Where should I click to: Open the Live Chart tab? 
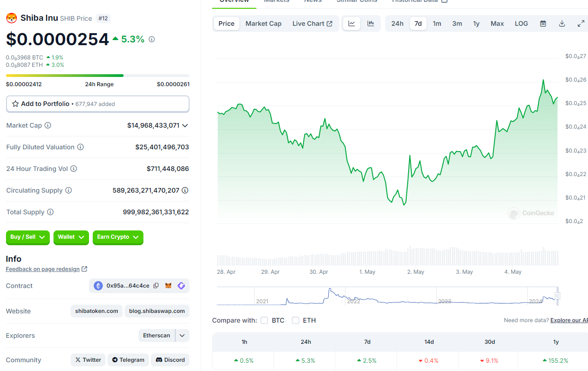(312, 24)
